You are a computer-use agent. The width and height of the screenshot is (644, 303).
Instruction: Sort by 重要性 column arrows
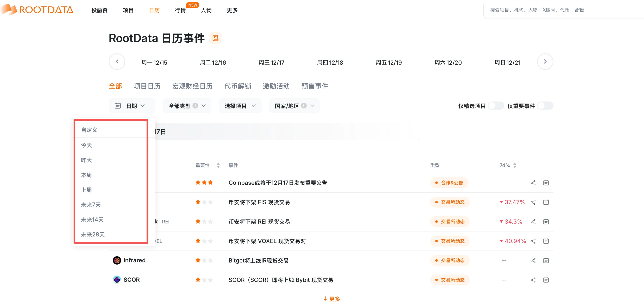pos(218,165)
